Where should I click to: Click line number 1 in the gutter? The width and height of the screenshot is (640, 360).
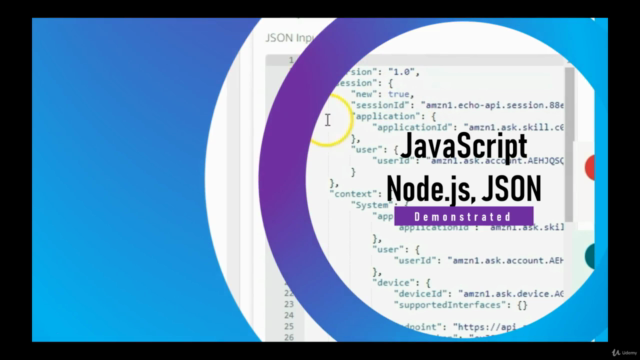click(291, 60)
